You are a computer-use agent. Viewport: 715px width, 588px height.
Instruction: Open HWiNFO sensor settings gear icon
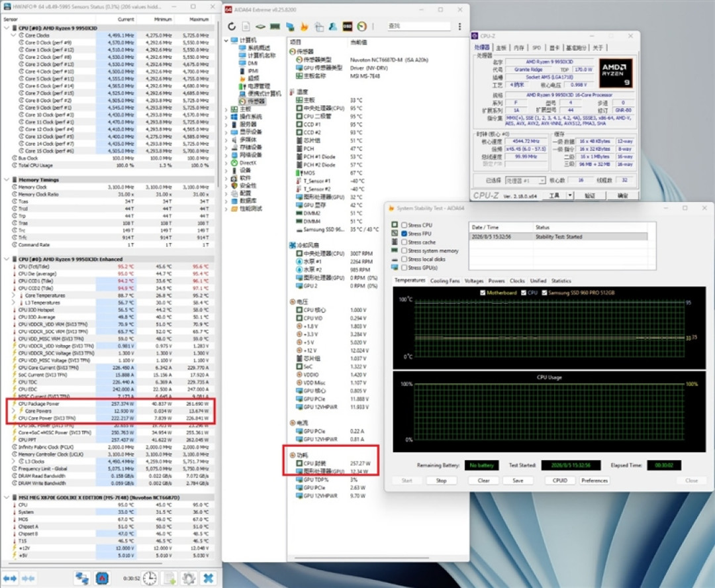point(189,579)
